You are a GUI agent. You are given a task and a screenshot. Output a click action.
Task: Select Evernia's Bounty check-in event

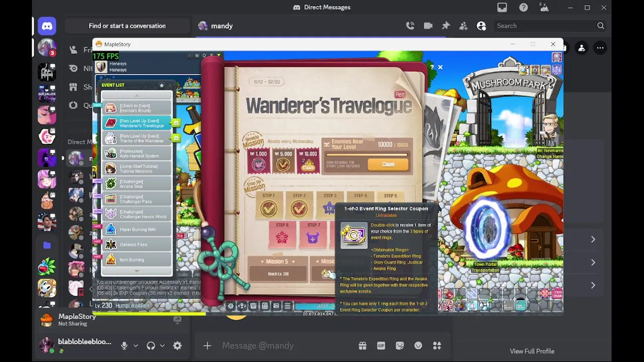(137, 108)
